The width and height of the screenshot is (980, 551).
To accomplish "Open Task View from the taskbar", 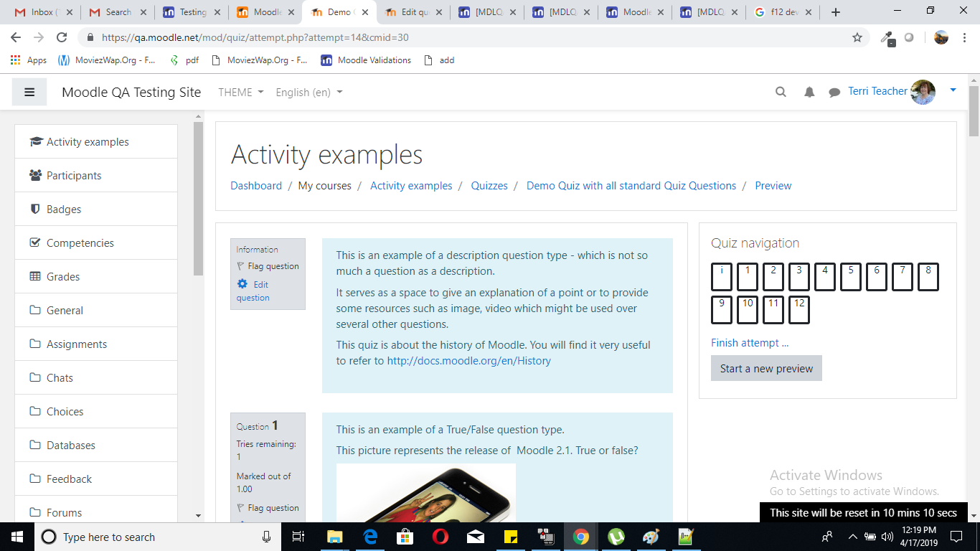I will (x=299, y=537).
